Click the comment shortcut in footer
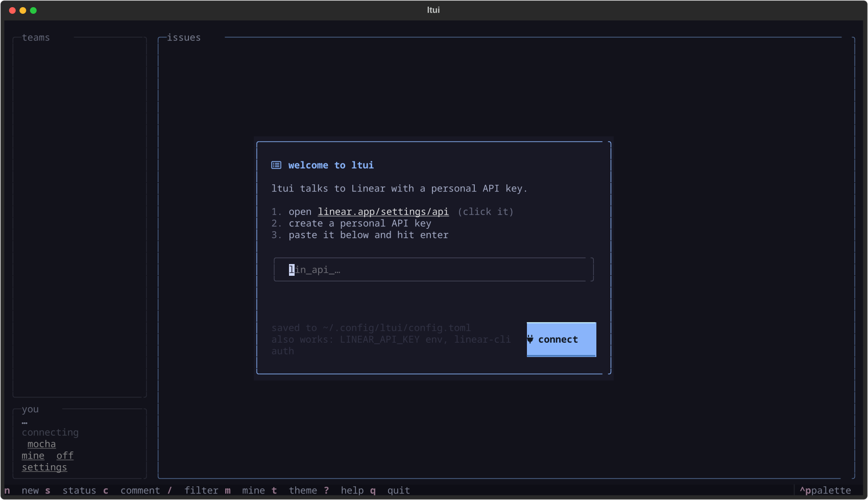Image resolution: width=868 pixels, height=500 pixels. pos(131,490)
